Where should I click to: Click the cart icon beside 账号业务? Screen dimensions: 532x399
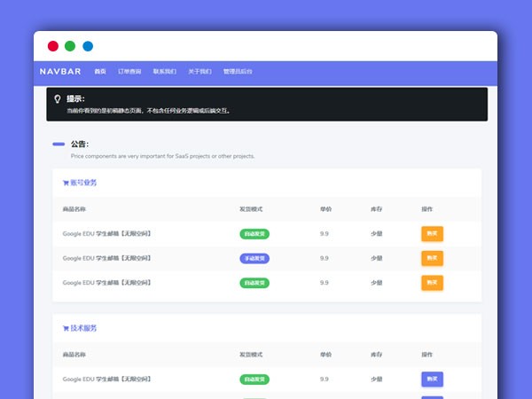point(66,184)
